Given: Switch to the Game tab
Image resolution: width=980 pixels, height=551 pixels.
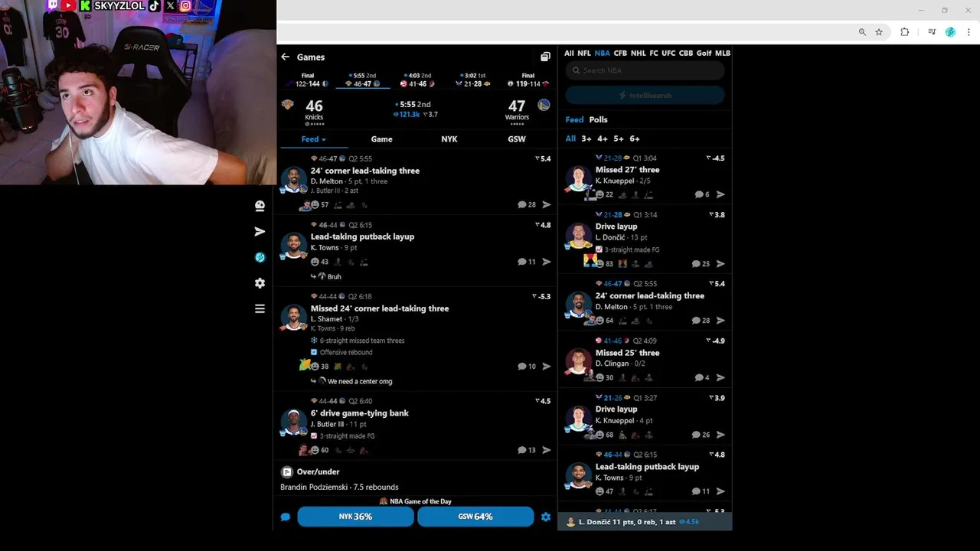Looking at the screenshot, I should (381, 139).
